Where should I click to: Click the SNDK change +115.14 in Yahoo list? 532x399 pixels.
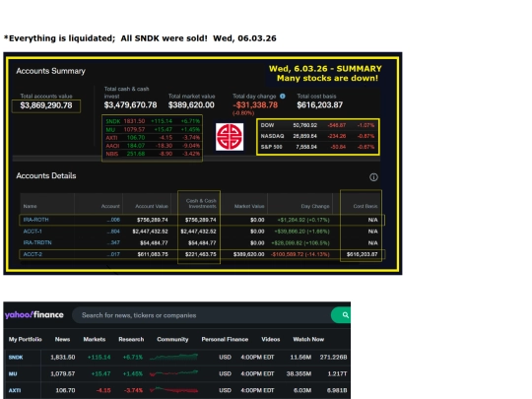100,358
